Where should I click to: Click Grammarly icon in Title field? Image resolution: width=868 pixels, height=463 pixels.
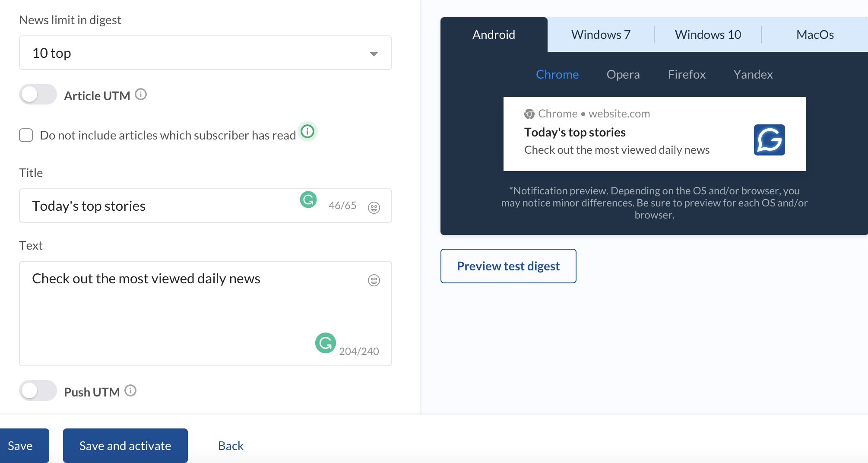coord(308,200)
